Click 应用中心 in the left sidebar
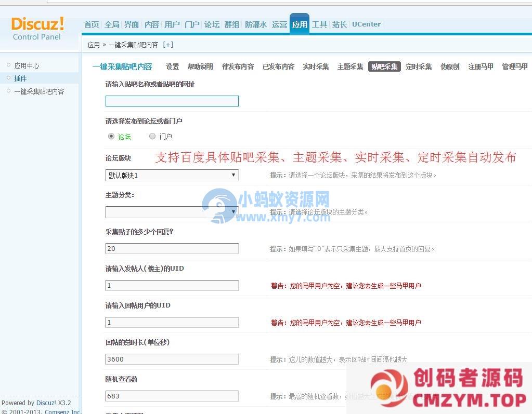532x414 pixels. pos(27,65)
